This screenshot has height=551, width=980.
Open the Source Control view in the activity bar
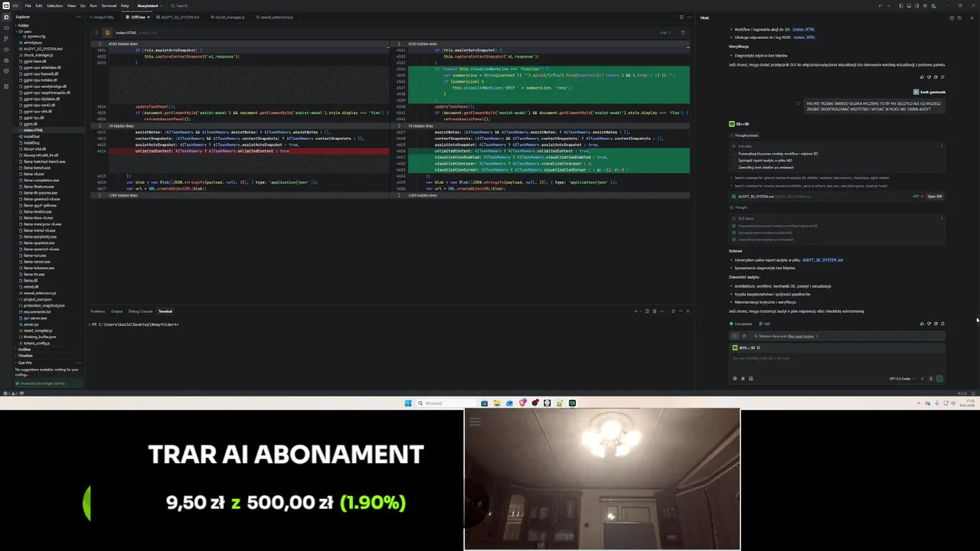tap(6, 37)
